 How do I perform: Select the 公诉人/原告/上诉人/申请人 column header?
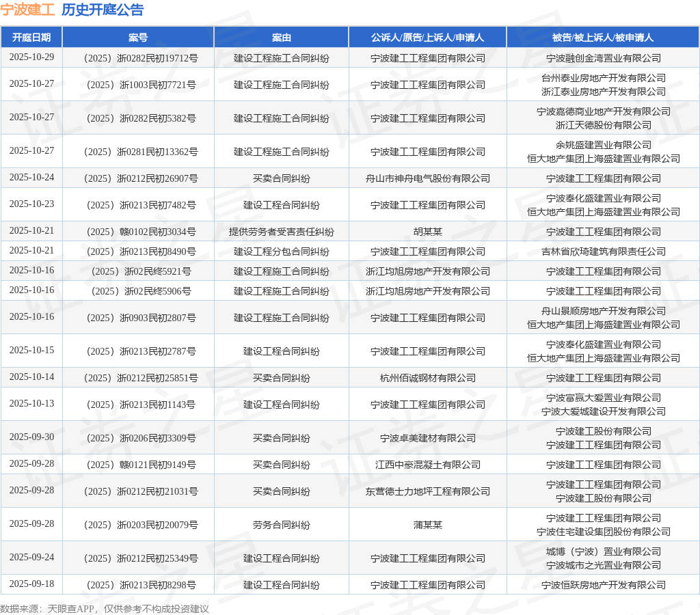(x=427, y=38)
